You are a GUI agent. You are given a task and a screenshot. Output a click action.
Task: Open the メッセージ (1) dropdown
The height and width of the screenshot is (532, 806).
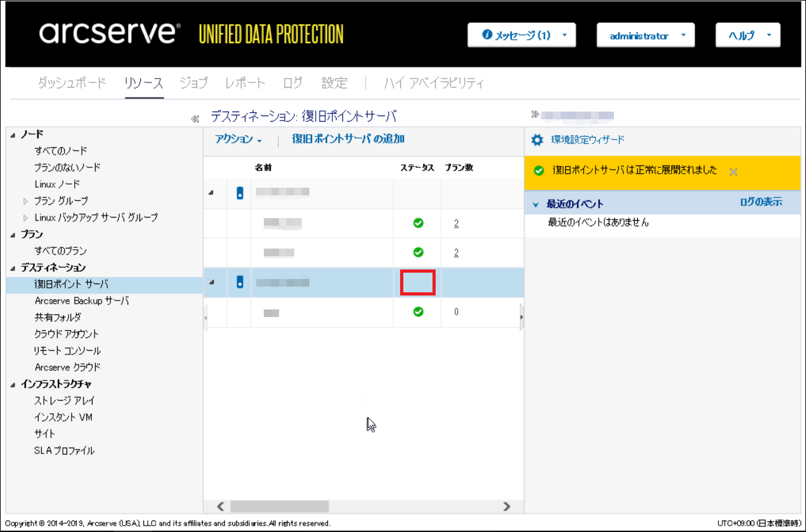click(521, 36)
